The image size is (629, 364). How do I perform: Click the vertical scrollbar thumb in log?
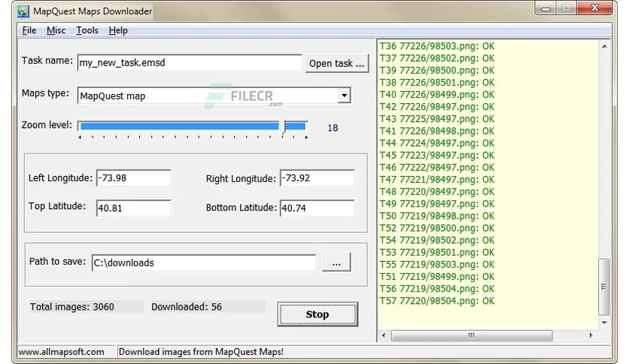click(x=603, y=287)
